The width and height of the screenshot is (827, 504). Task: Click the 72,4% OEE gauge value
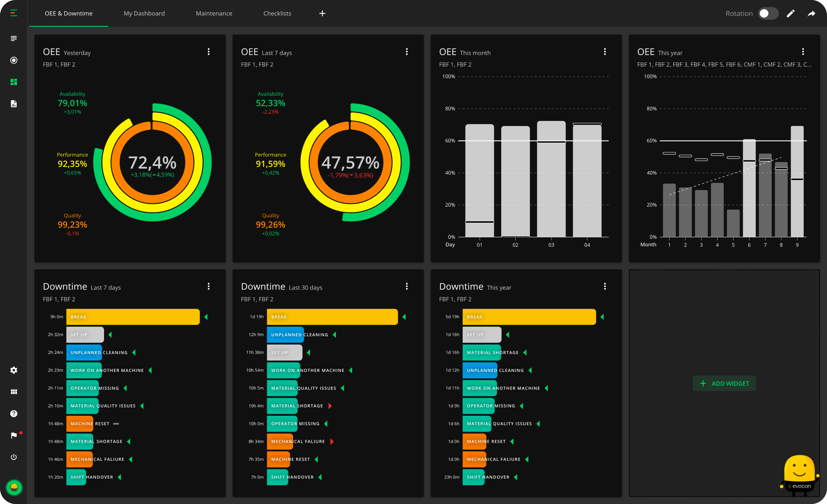[x=152, y=163]
